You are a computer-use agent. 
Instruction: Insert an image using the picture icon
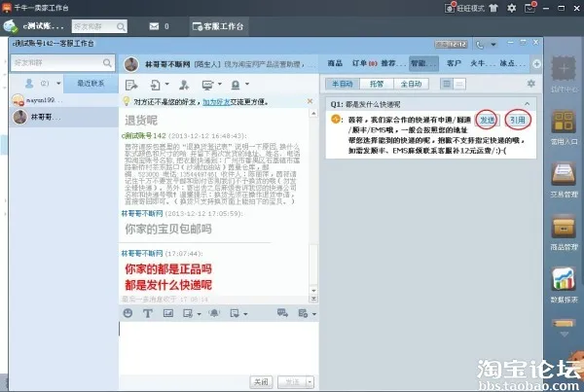point(168,313)
